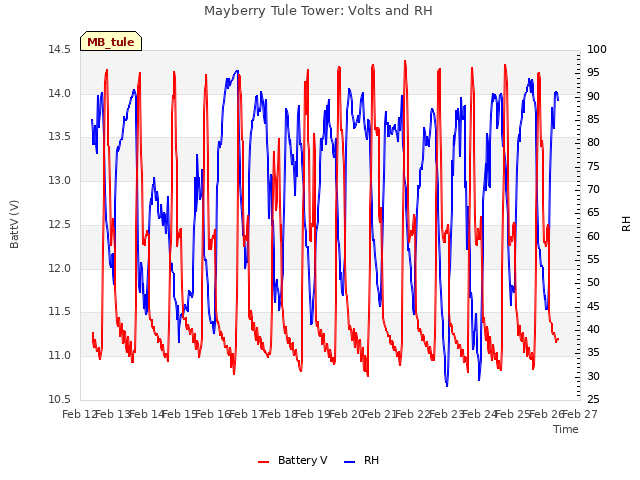Click the RH right axis title

coord(626,224)
